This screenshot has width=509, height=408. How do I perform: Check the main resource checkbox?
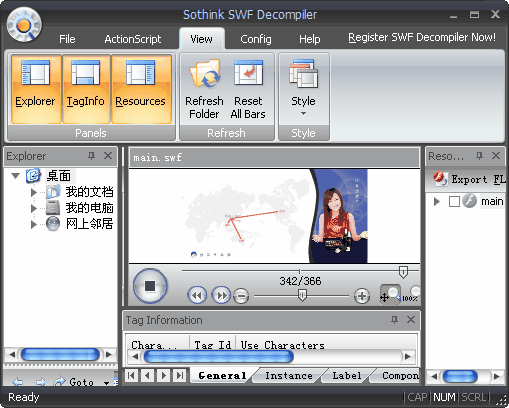[x=454, y=201]
